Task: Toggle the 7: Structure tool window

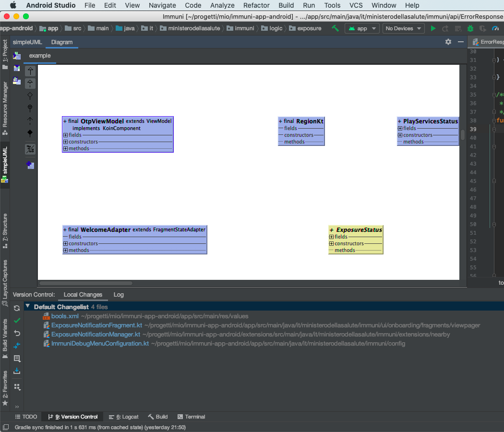Action: tap(5, 231)
